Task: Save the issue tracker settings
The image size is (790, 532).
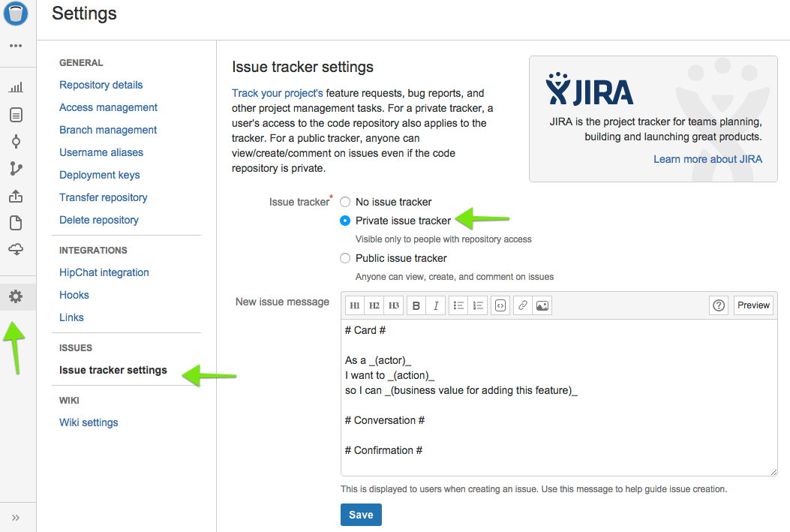Action: click(x=361, y=515)
